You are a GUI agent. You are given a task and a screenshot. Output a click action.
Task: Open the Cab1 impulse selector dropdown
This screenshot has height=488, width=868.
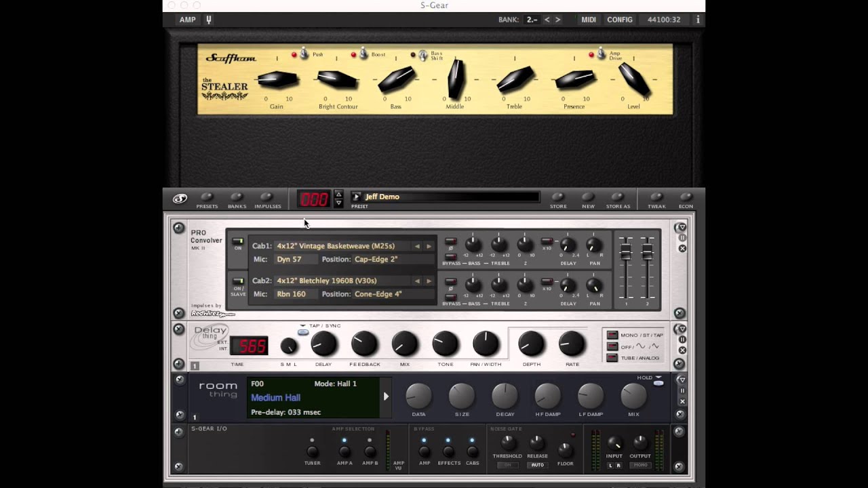[342, 246]
